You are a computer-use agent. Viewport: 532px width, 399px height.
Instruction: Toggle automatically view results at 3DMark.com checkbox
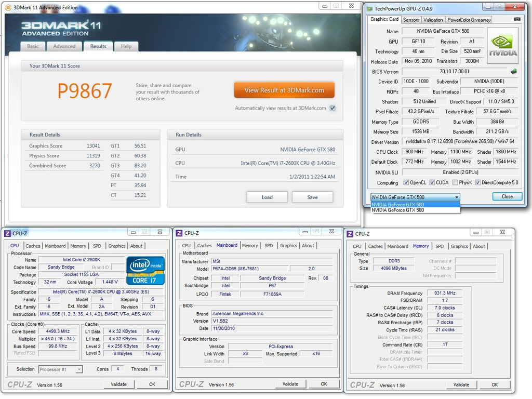[332, 108]
